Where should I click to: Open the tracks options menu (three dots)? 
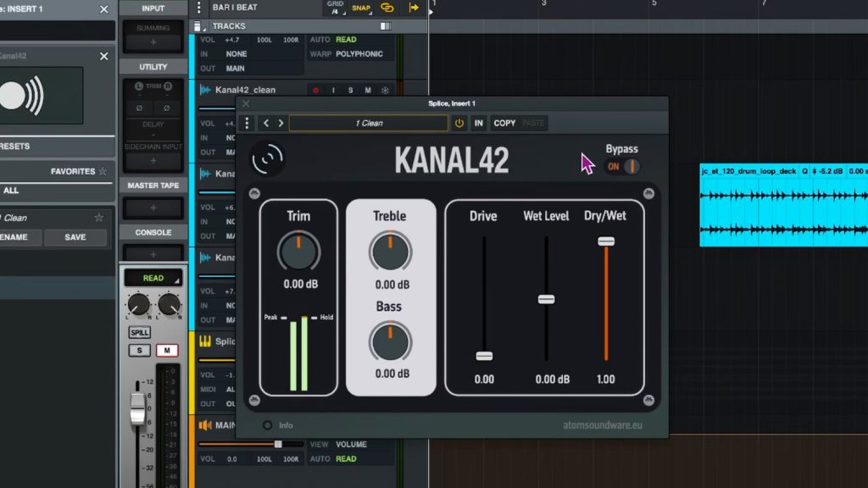pos(198,8)
